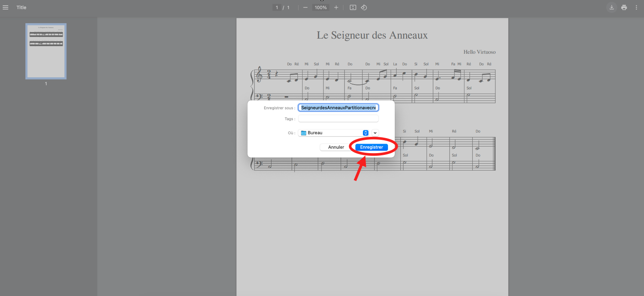The image size is (644, 296).
Task: Click the Enregistrer sous filename field
Action: point(338,108)
